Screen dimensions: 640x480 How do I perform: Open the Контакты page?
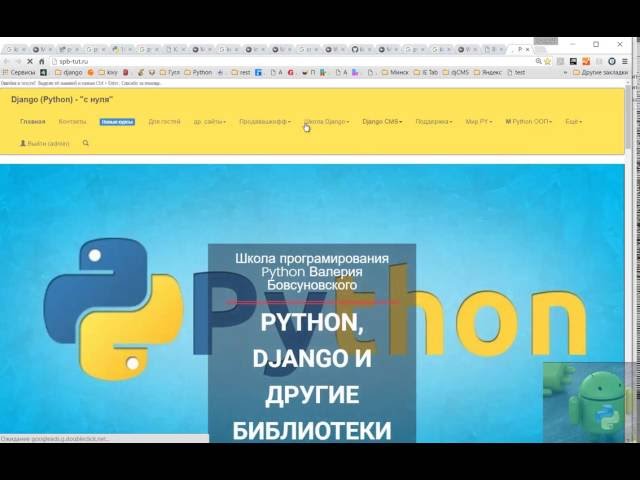(x=72, y=121)
